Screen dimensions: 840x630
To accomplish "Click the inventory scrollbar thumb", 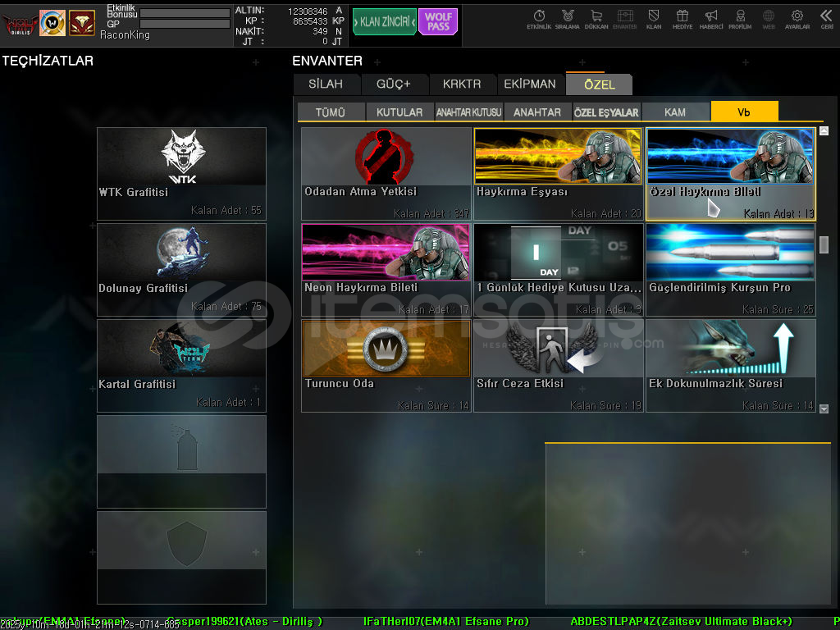I will [x=824, y=244].
